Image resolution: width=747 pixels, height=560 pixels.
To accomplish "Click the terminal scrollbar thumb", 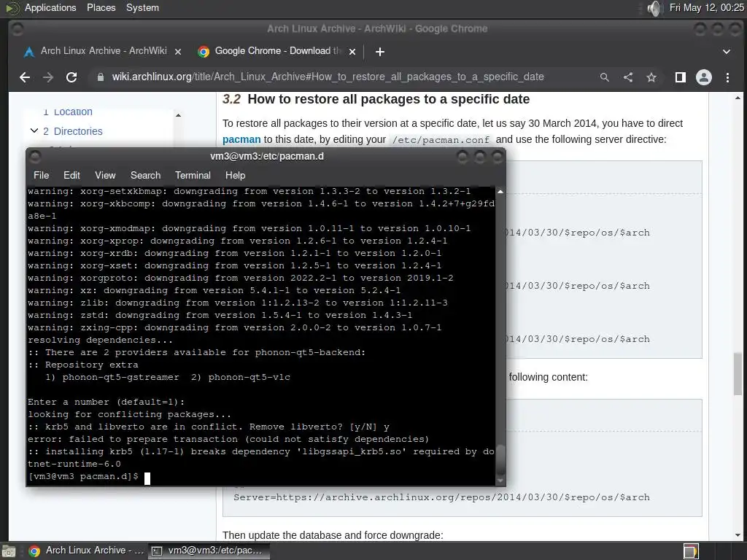I will click(500, 459).
